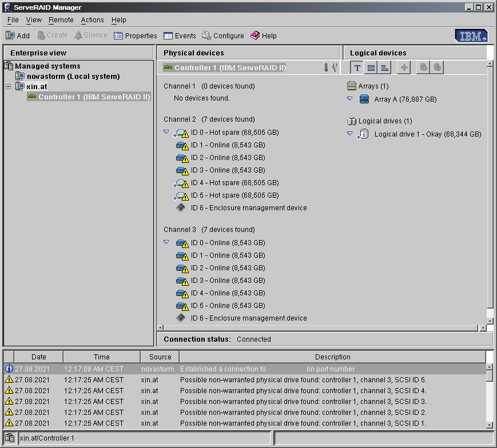Collapse Channel 2 device list
The image size is (497, 448).
click(x=166, y=131)
